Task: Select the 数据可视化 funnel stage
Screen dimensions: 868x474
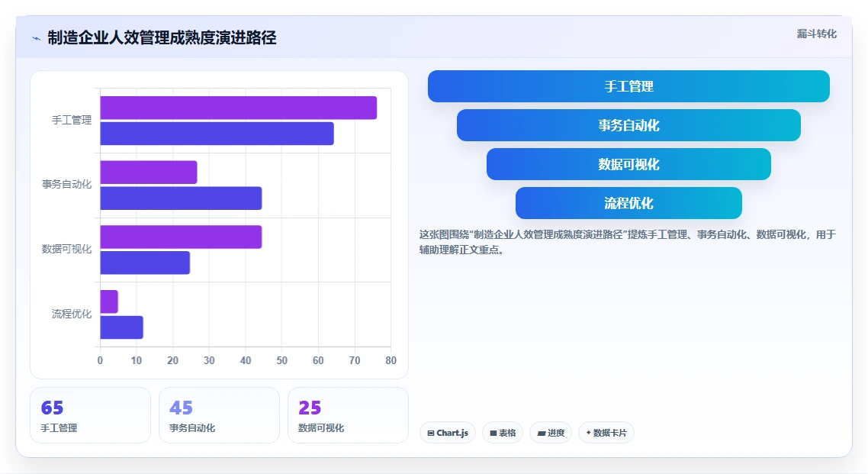Action: pos(628,164)
